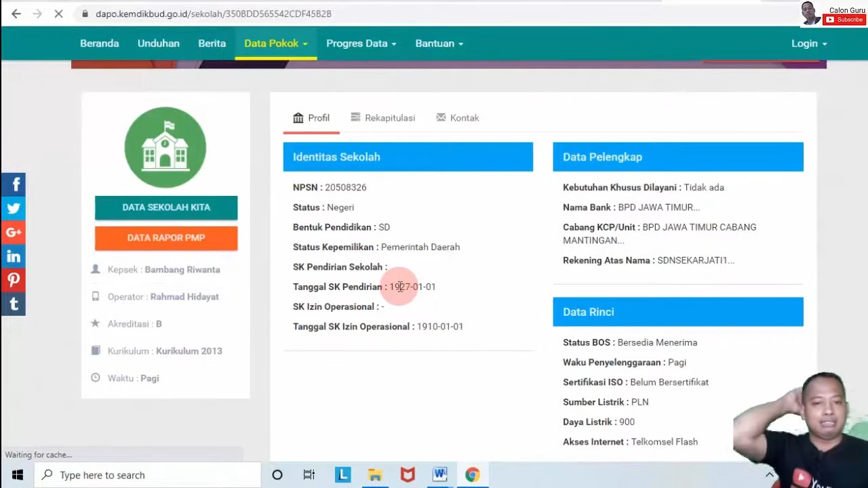Open Chrome from the taskbar

pos(472,475)
